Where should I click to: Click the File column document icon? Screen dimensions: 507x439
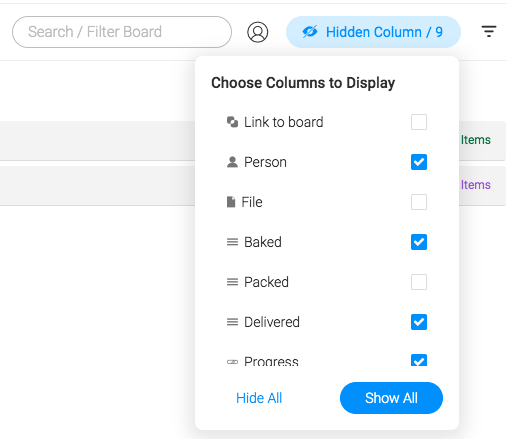coord(231,202)
